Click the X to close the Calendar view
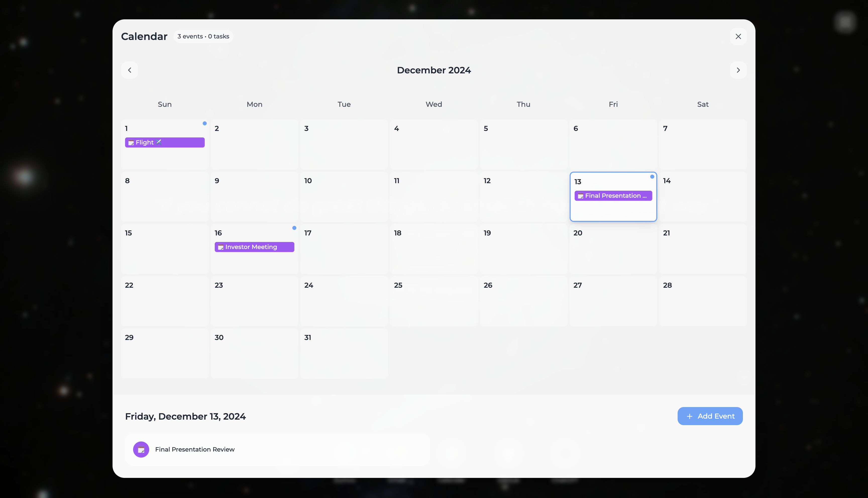The height and width of the screenshot is (498, 868). tap(738, 36)
